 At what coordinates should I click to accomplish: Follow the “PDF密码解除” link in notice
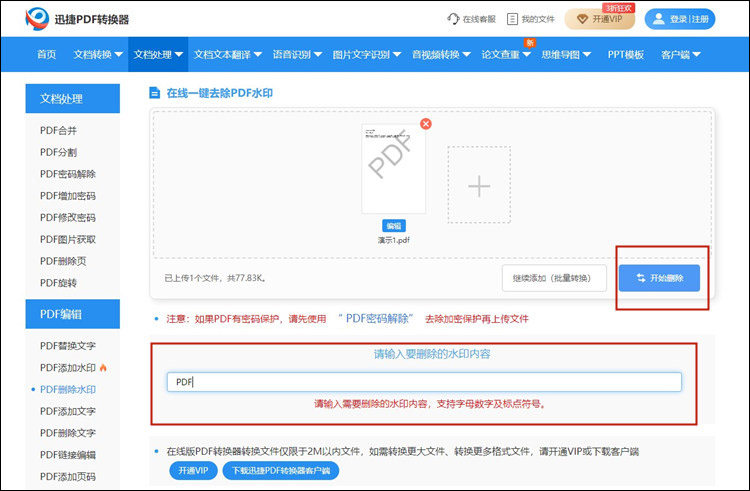click(375, 318)
